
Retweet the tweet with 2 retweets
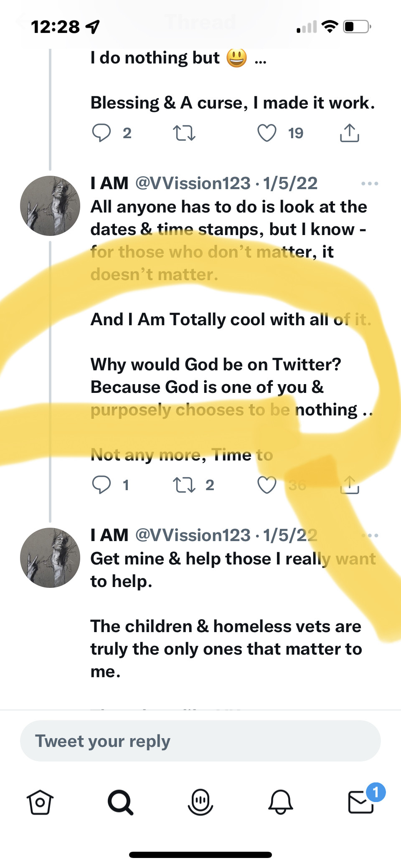tap(184, 485)
